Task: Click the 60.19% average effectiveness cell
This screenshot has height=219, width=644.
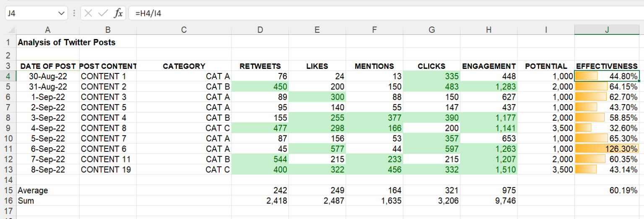Action: 607,190
